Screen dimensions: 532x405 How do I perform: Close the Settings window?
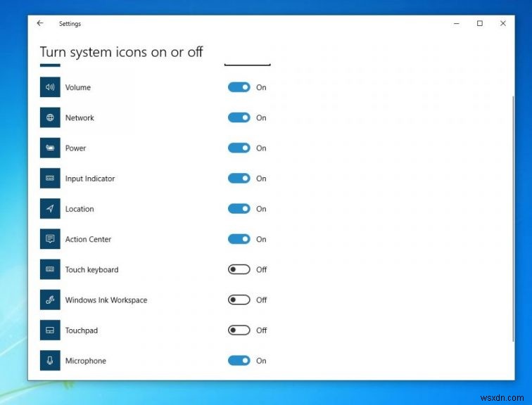click(x=503, y=23)
